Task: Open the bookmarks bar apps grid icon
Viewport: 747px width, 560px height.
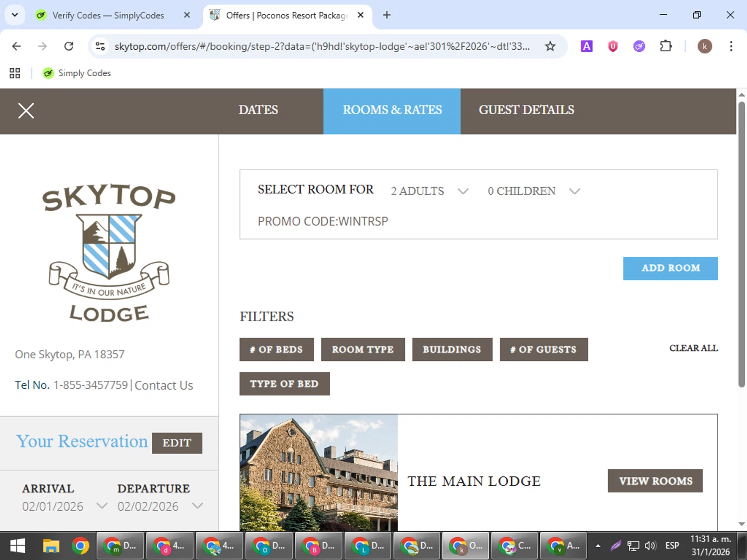Action: coord(15,73)
